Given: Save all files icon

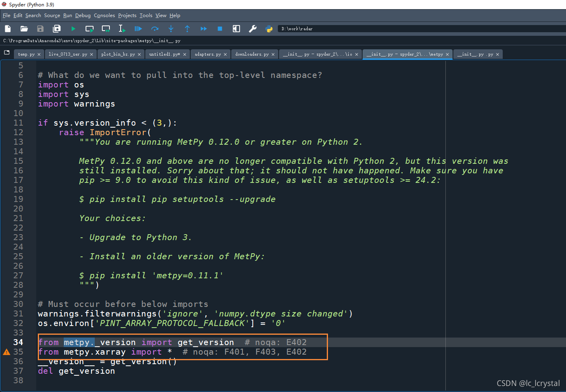Looking at the screenshot, I should coord(57,29).
